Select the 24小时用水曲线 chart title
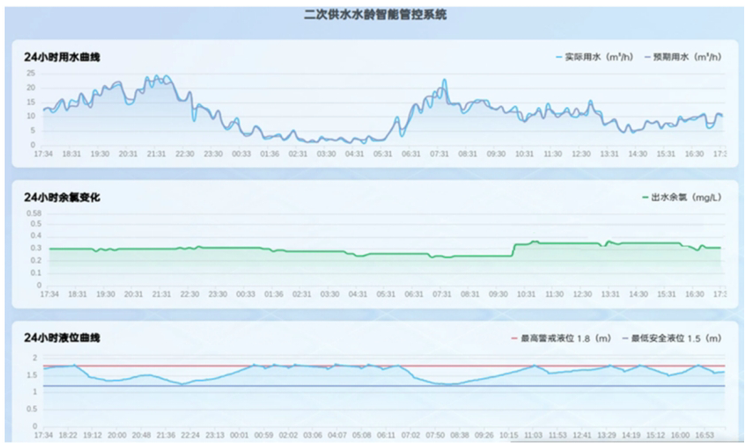 62,57
